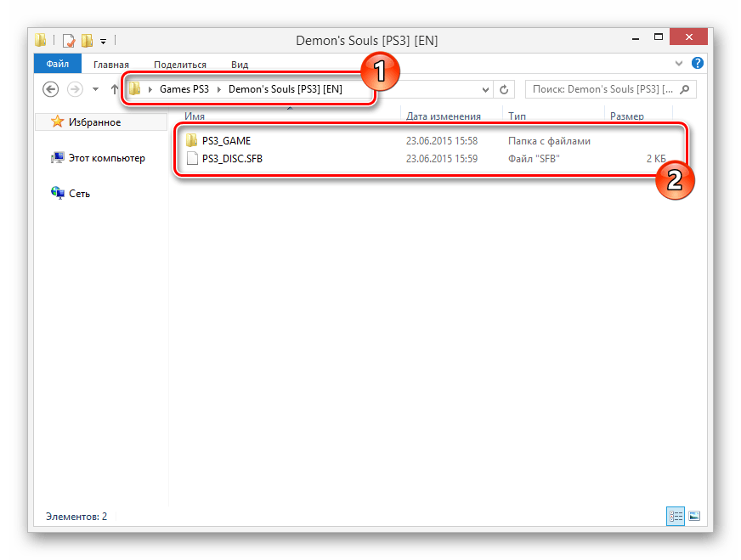Image resolution: width=741 pixels, height=560 pixels.
Task: Switch to the Вид ribbon tab
Action: pyautogui.click(x=240, y=64)
